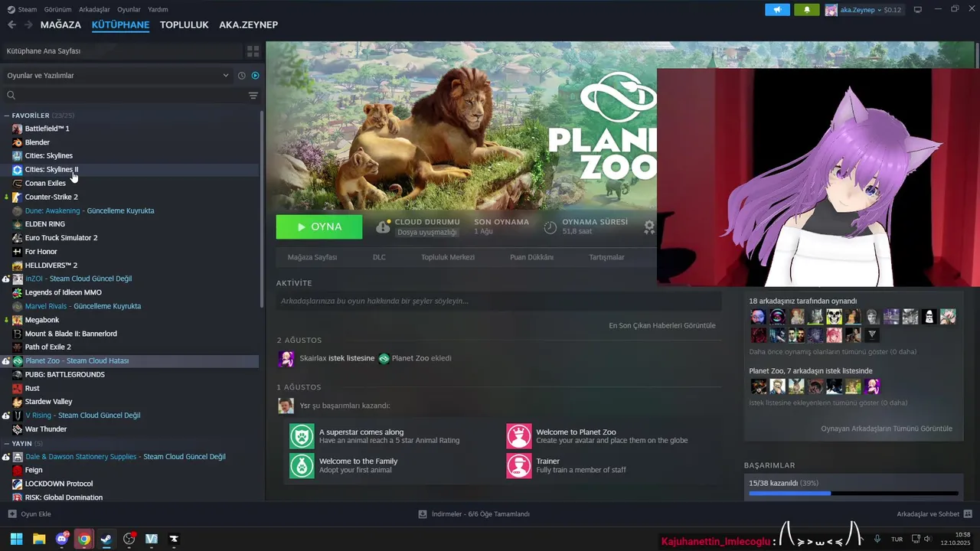Click Welcome to the Family achievement icon
Screen dimensions: 980x551
[302, 465]
